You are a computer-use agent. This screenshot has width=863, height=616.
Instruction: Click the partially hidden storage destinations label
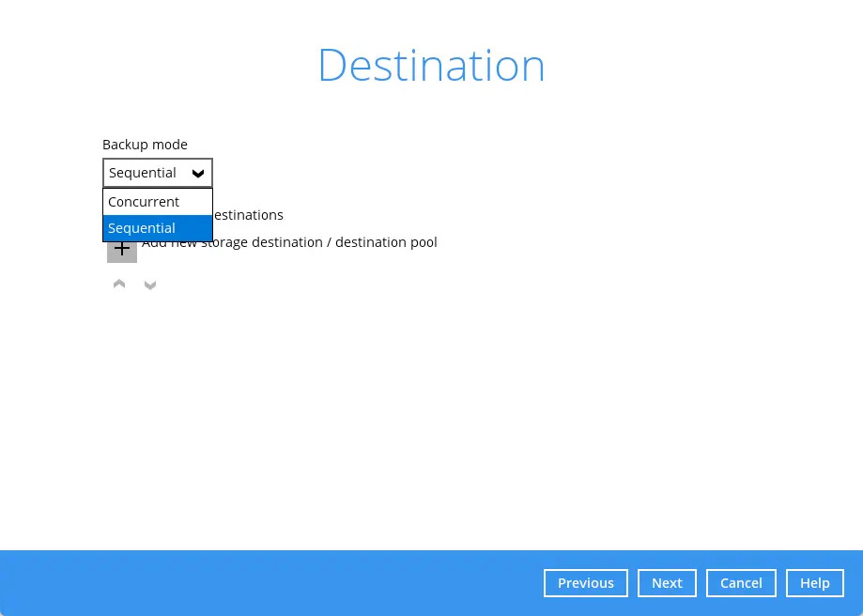tap(248, 215)
